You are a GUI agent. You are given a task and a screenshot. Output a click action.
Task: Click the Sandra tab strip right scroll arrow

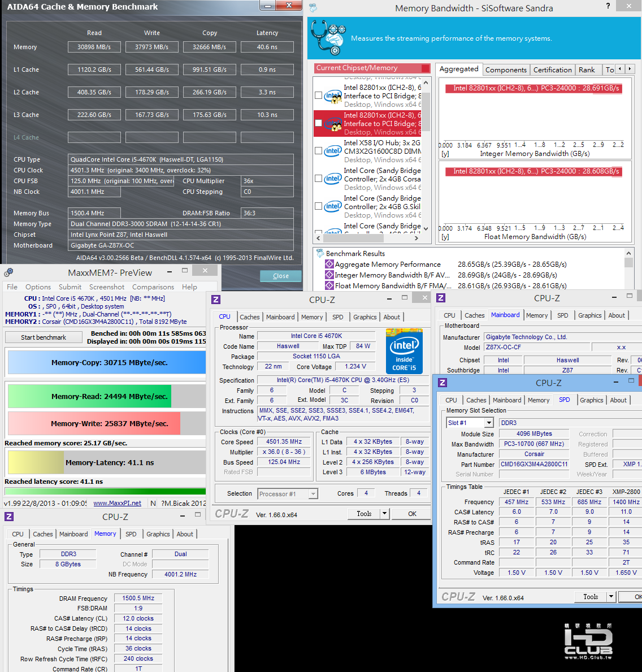pyautogui.click(x=630, y=69)
